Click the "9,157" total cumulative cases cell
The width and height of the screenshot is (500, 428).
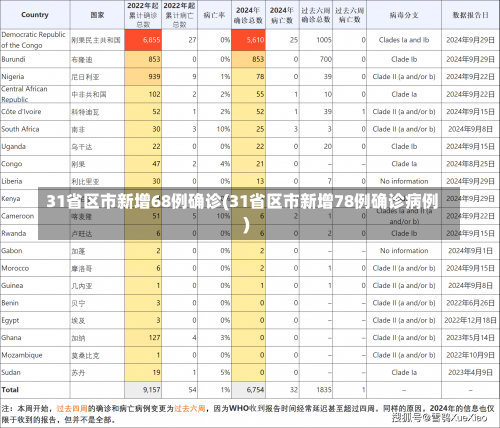point(143,390)
